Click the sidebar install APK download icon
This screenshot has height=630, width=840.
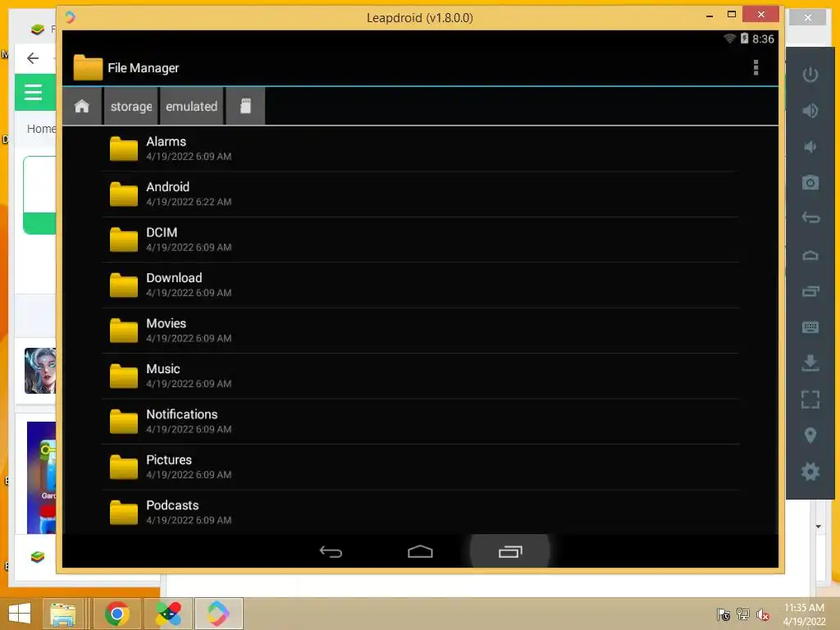click(810, 363)
